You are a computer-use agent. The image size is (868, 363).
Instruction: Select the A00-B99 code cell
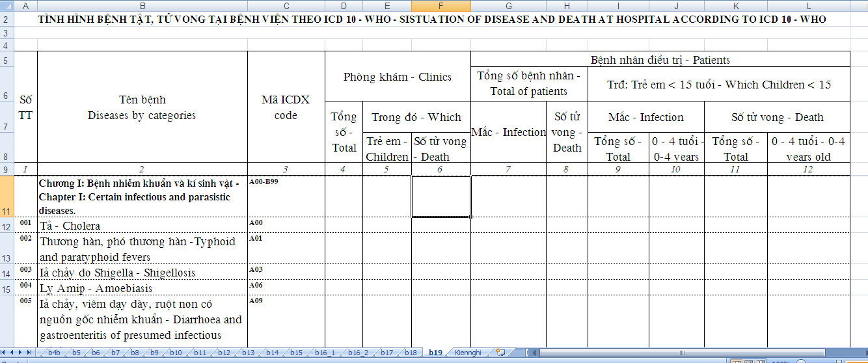tap(286, 196)
